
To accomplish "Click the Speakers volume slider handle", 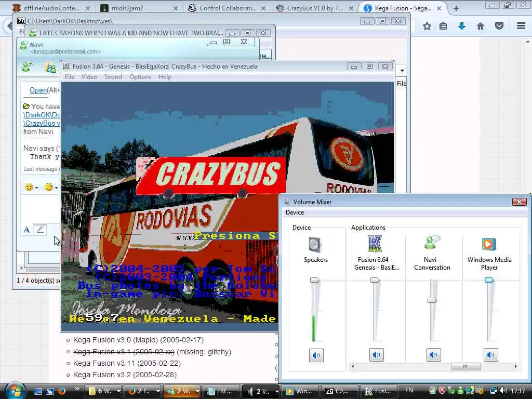I will point(314,280).
